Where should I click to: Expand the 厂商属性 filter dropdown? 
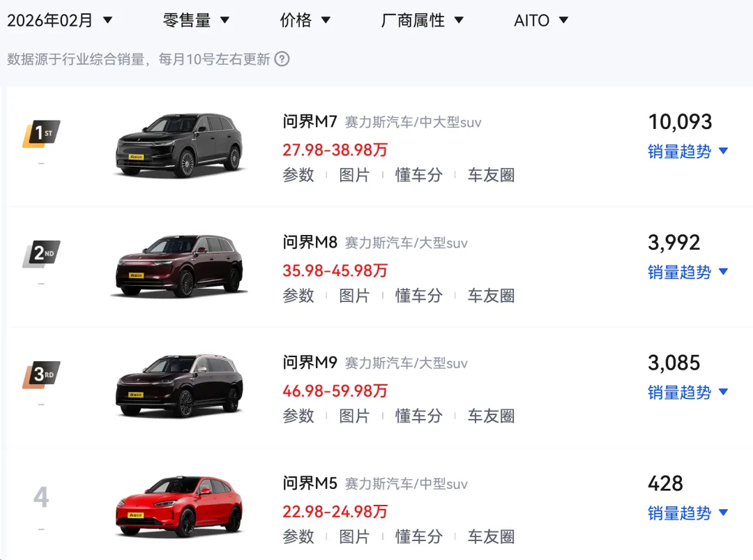tap(422, 20)
